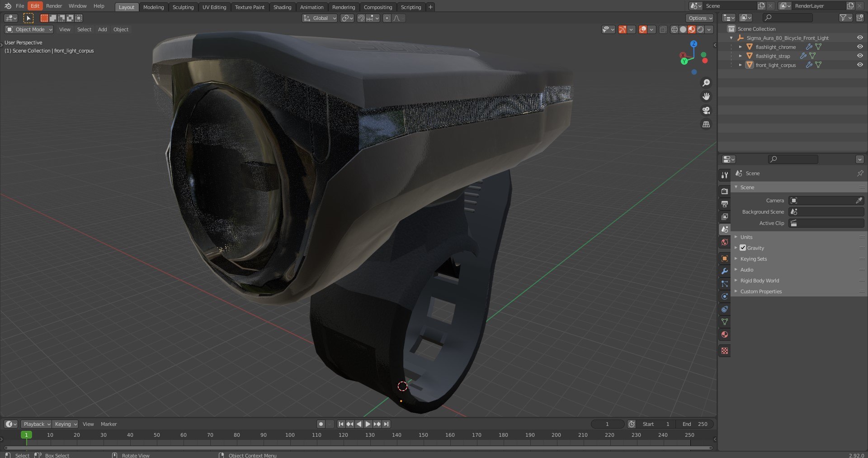The image size is (868, 458).
Task: Expand the flashlight_strap tree item
Action: click(x=740, y=56)
